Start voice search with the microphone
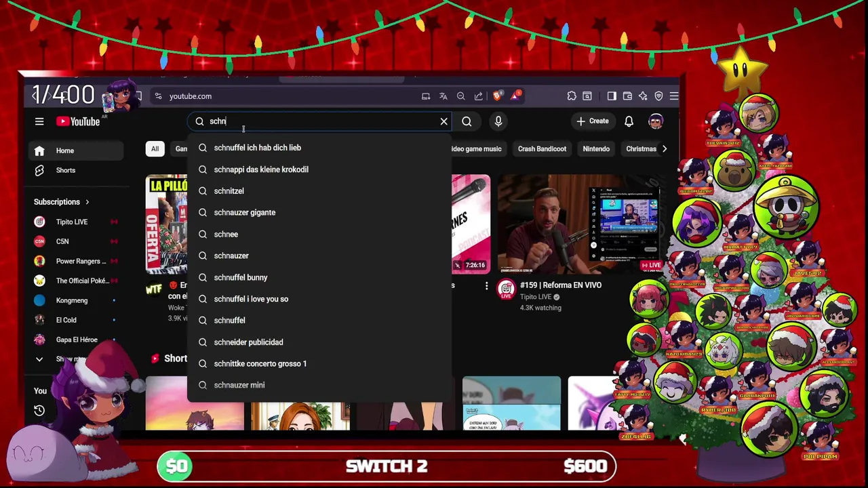 [x=498, y=121]
